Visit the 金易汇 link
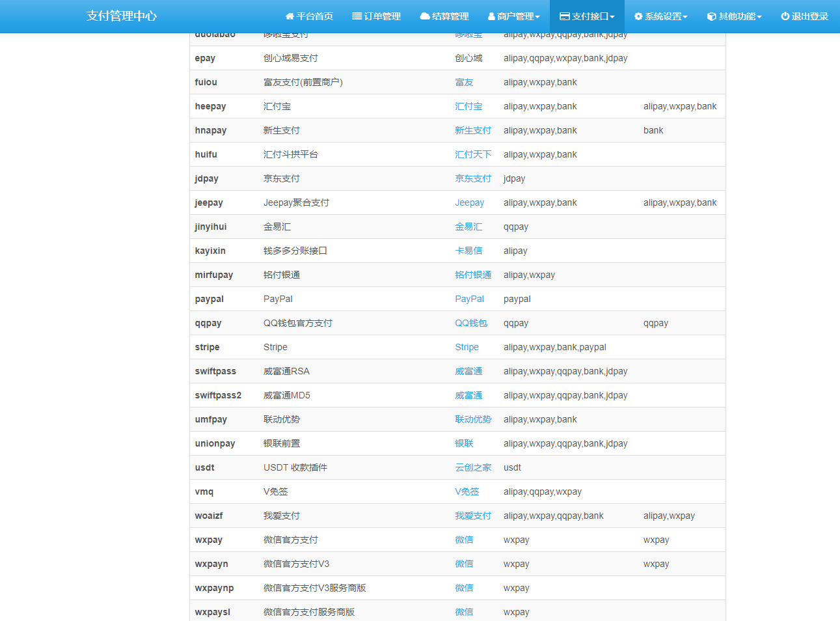840x621 pixels. point(468,227)
